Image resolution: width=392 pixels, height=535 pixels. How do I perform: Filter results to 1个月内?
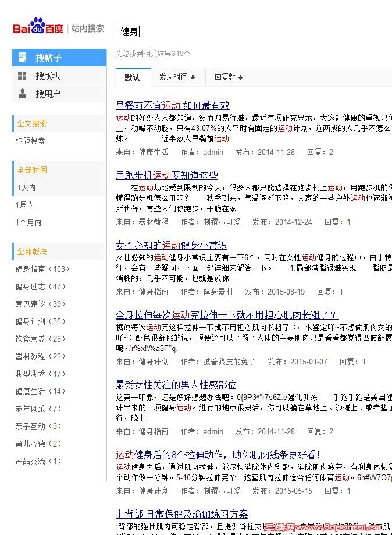pos(28,222)
